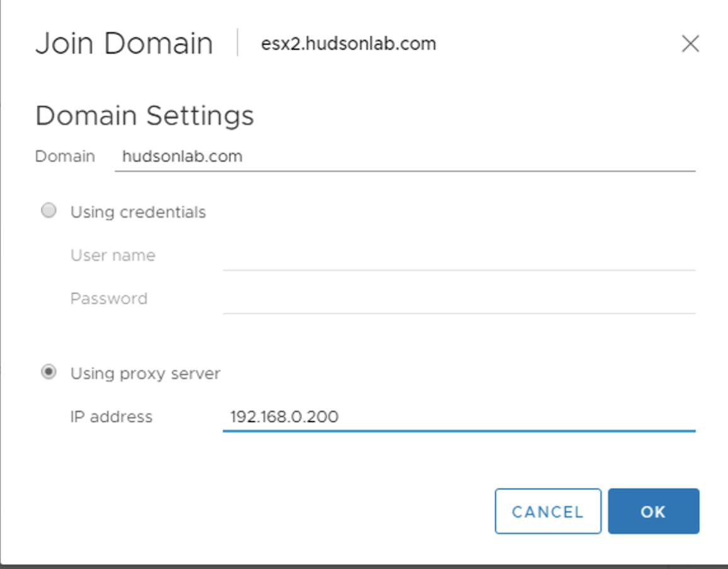Click the Using credentials label text
This screenshot has height=569, width=728.
(138, 212)
